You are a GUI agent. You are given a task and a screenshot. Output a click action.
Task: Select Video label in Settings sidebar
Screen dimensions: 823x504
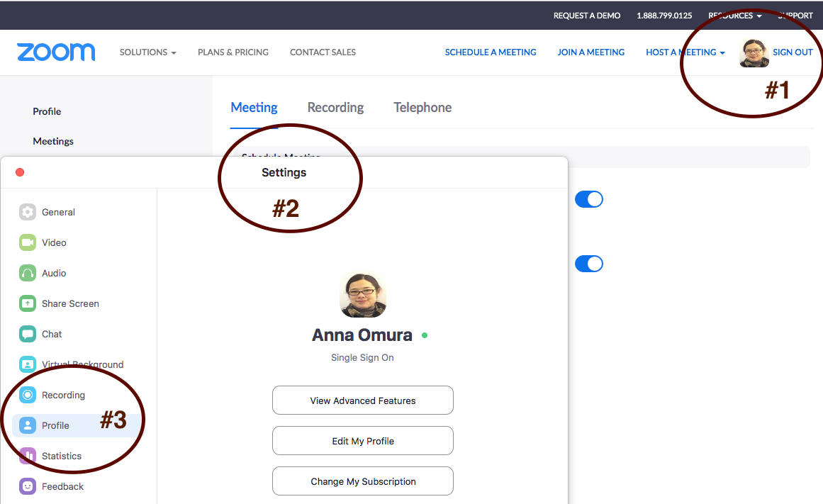coord(54,242)
